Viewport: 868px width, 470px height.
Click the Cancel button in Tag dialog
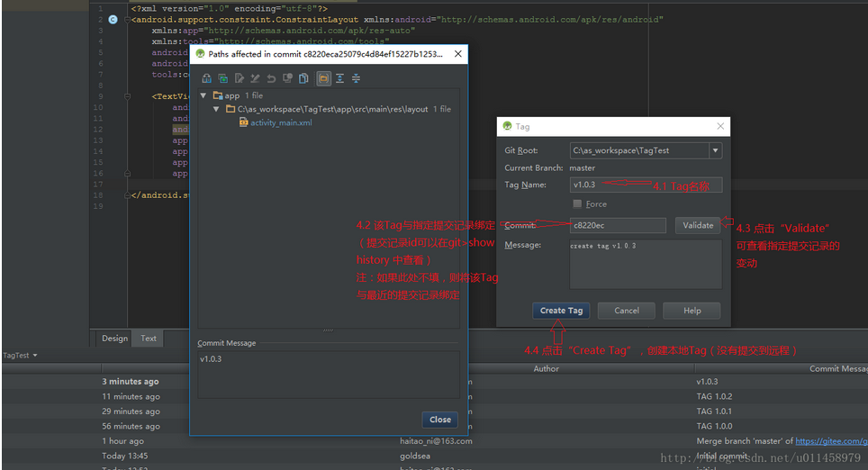627,311
